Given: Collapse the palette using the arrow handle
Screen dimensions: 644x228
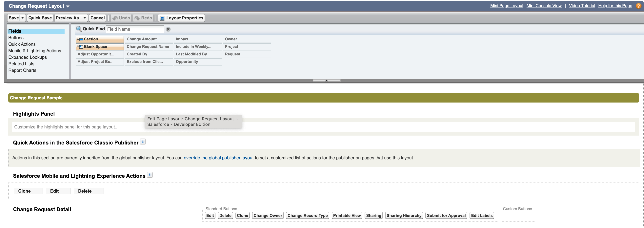Looking at the screenshot, I should click(327, 80).
